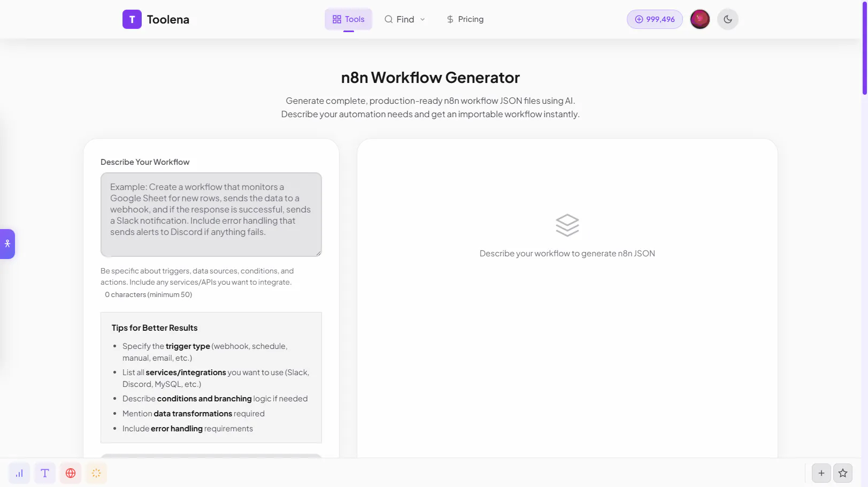Click the layers icon in empty output panel
Screen dimensions: 868x487
(x=567, y=225)
